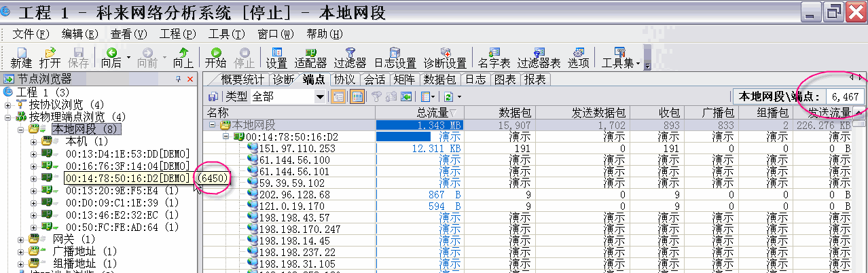Image resolution: width=868 pixels, height=273 pixels.
Task: Click the 向上 (Up) navigation icon
Action: [183, 57]
